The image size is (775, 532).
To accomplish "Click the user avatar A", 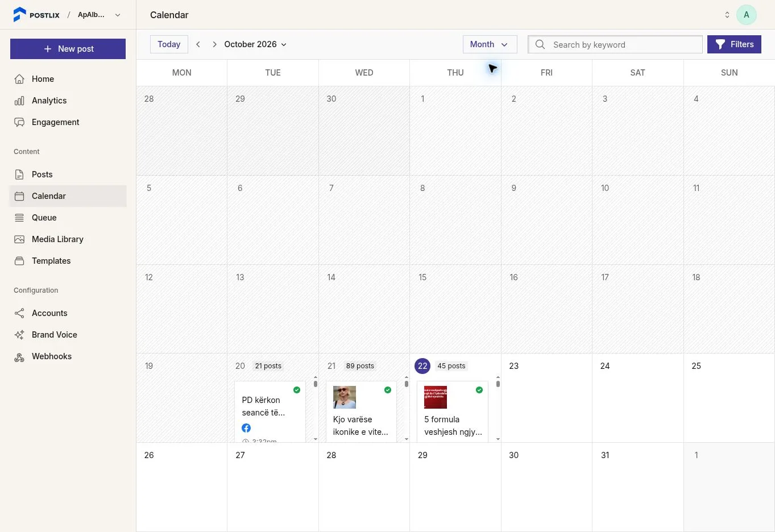I will coord(746,15).
